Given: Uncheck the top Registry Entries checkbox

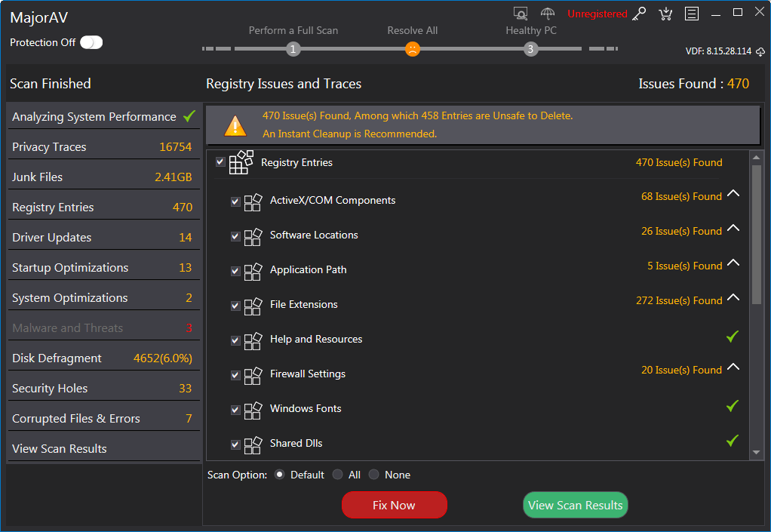Looking at the screenshot, I should pyautogui.click(x=220, y=161).
